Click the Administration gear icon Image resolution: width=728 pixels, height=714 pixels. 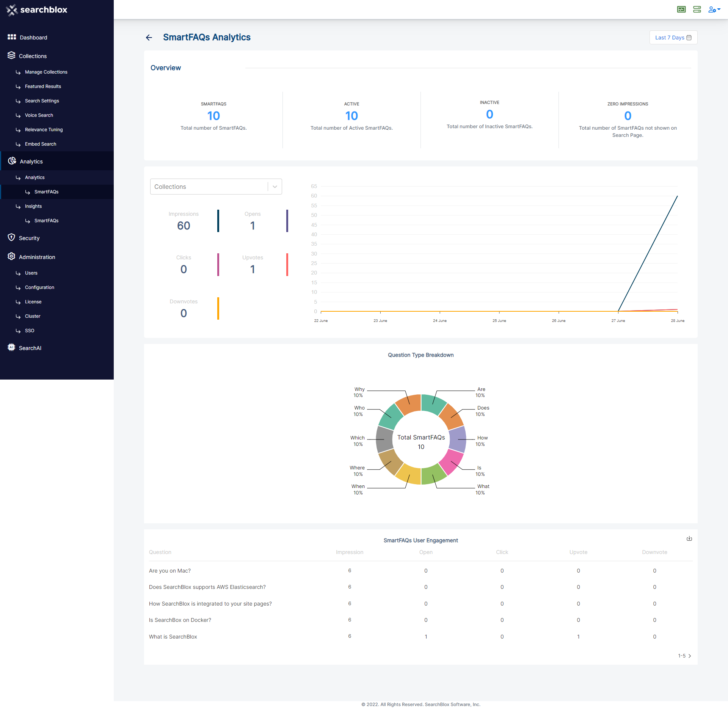coord(11,257)
